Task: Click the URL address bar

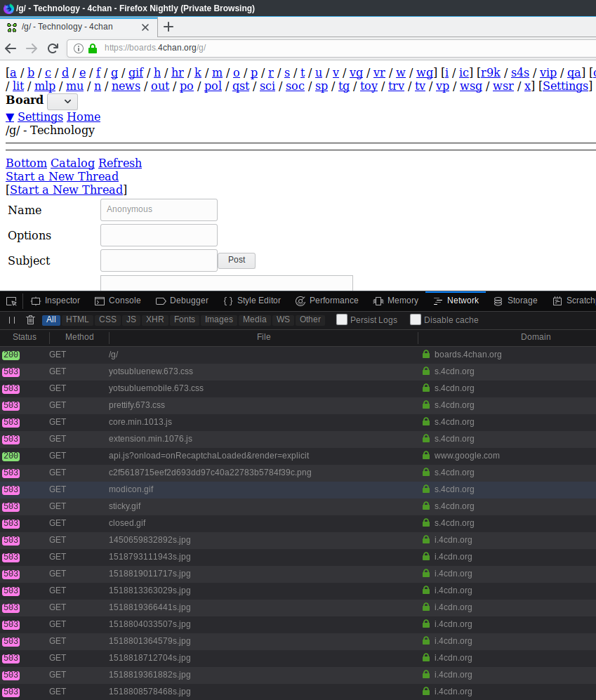Action: (x=331, y=48)
